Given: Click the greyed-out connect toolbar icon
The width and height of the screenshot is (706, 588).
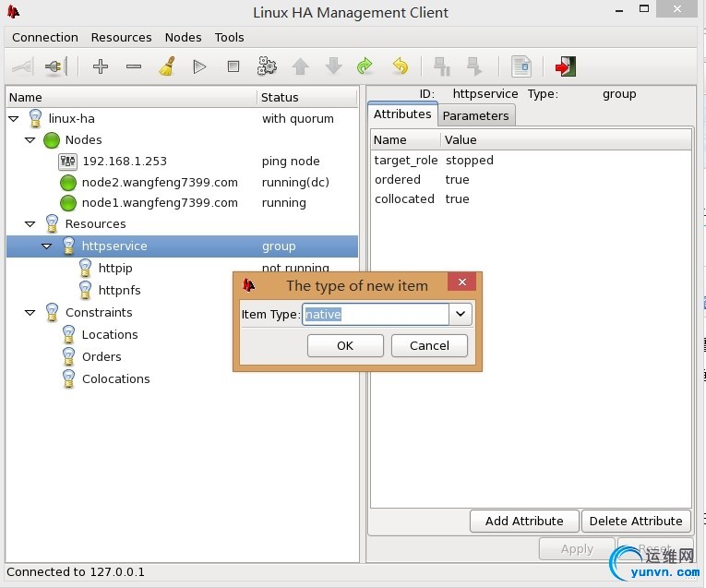Looking at the screenshot, I should tap(22, 66).
